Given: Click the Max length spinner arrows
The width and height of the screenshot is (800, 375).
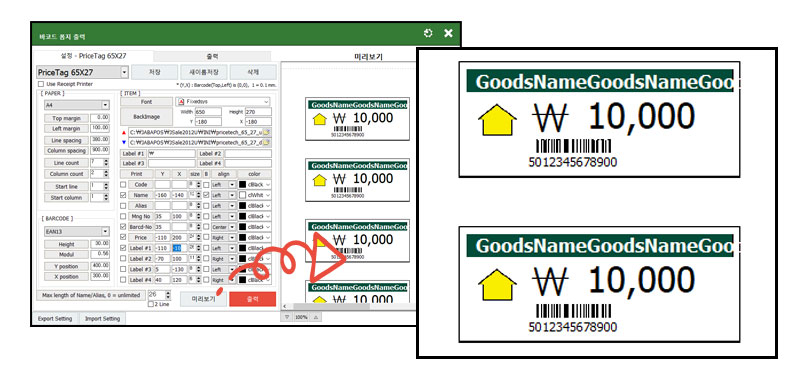Looking at the screenshot, I should tap(168, 295).
